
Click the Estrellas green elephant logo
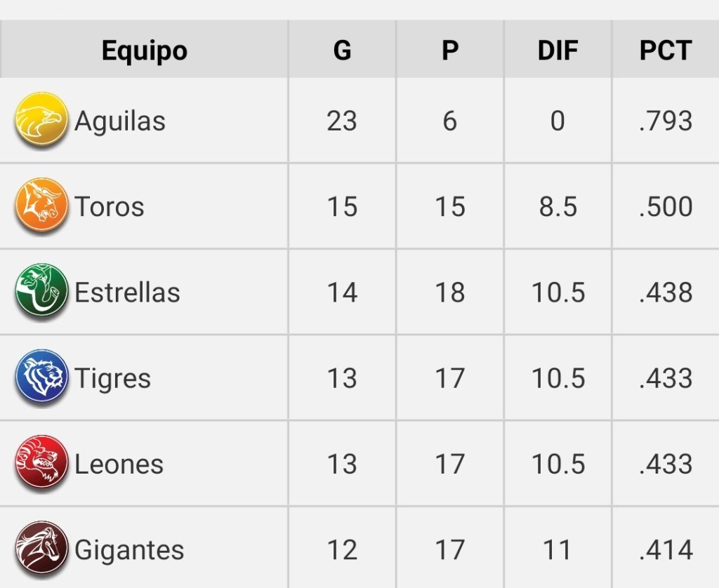coord(41,292)
